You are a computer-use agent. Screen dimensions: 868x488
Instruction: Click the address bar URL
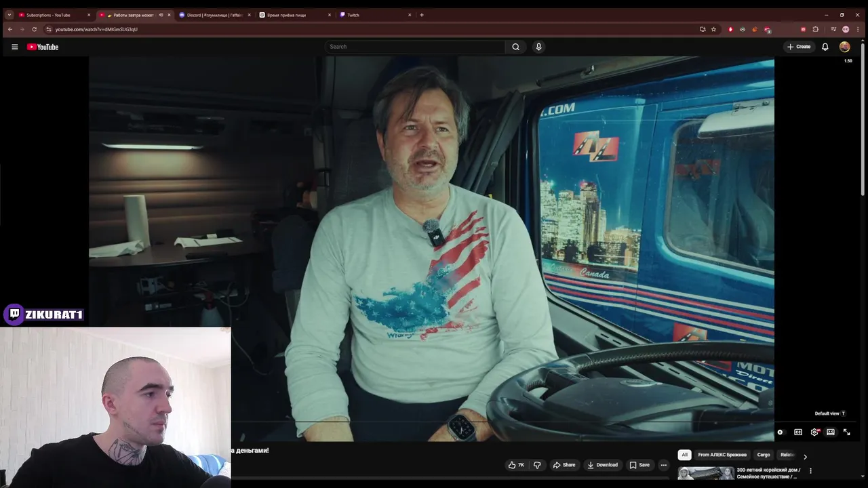(x=96, y=29)
